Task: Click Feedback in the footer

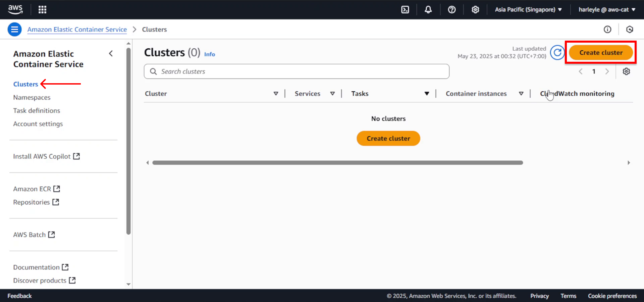Action: tap(19, 296)
